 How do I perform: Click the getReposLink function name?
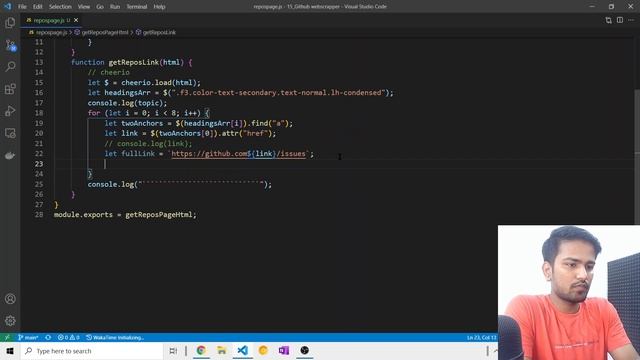(133, 62)
